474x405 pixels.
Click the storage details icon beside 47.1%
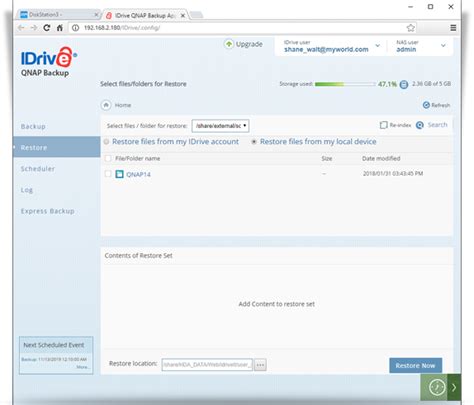[404, 84]
